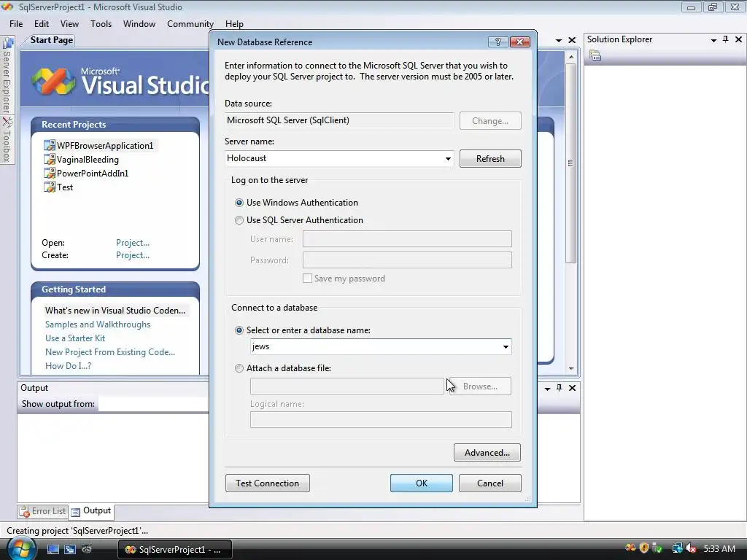Click the Browse... button
The width and height of the screenshot is (747, 560).
[x=480, y=386]
